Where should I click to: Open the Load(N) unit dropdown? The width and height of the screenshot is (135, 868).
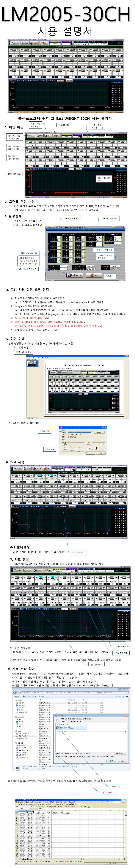115,266
